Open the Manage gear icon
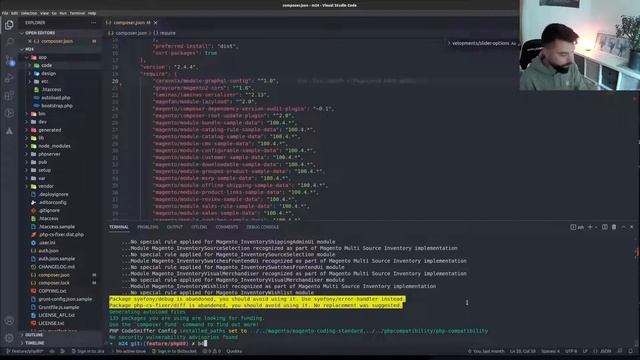This screenshot has height=360, width=640. (x=9, y=338)
